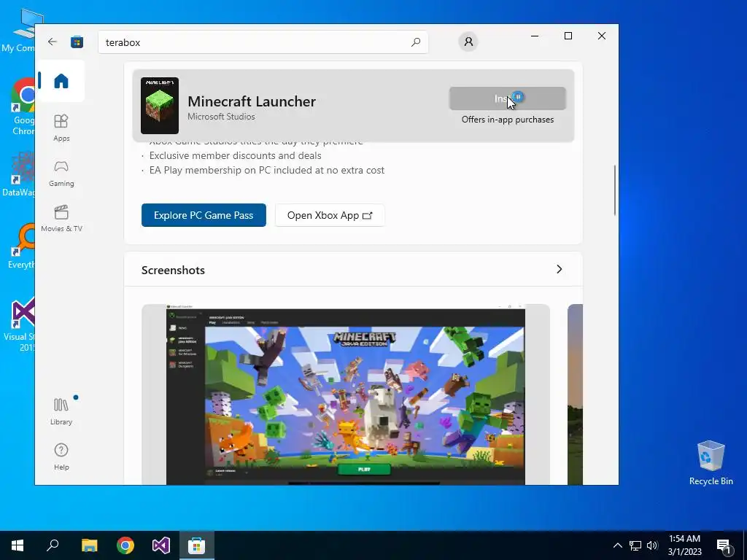Click the Minecraft Launcher app icon
Screen dimensions: 747x560
(x=160, y=106)
